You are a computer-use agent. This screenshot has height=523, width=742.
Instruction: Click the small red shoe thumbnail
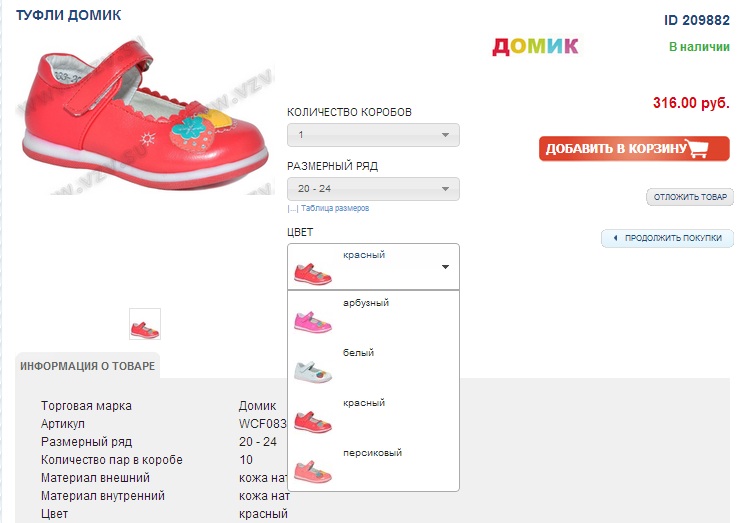pos(145,324)
